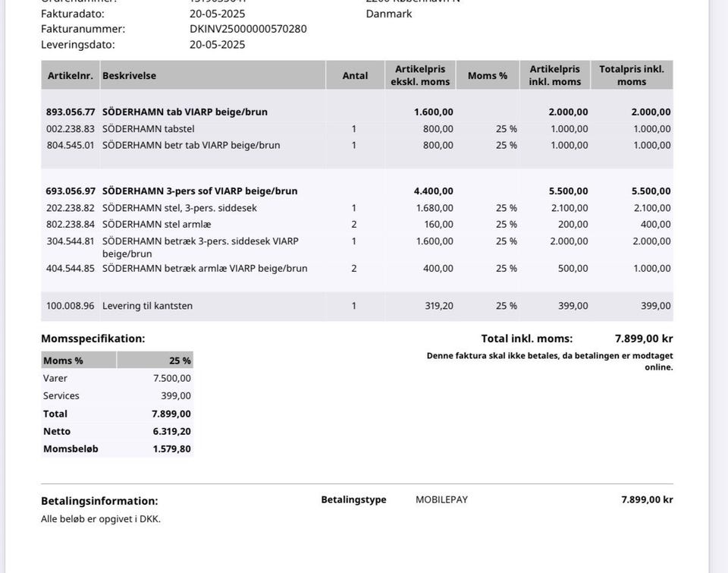Click article number 304.544.81

[70, 241]
